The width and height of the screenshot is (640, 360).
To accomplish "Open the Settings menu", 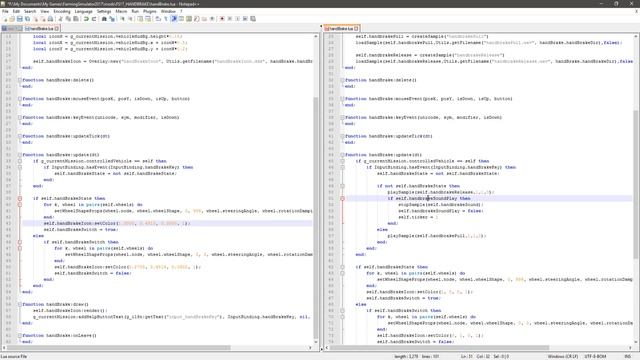I will (x=104, y=11).
